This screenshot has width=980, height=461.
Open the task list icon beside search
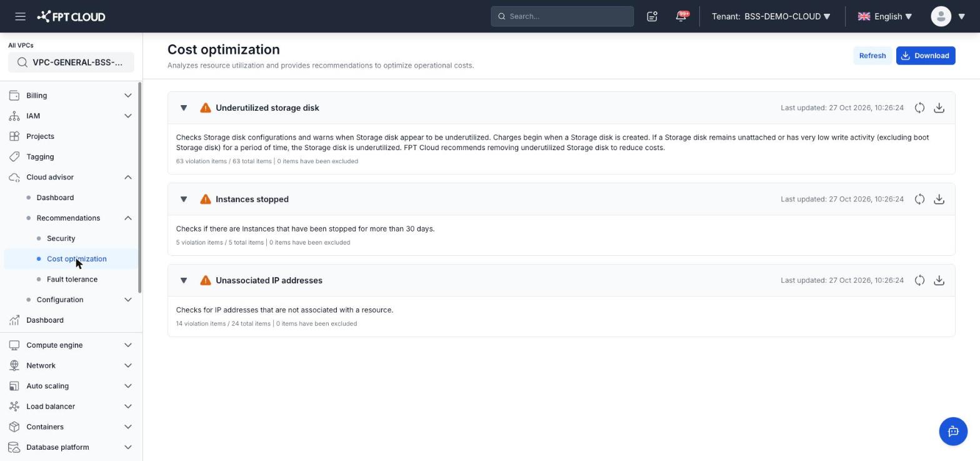click(652, 16)
